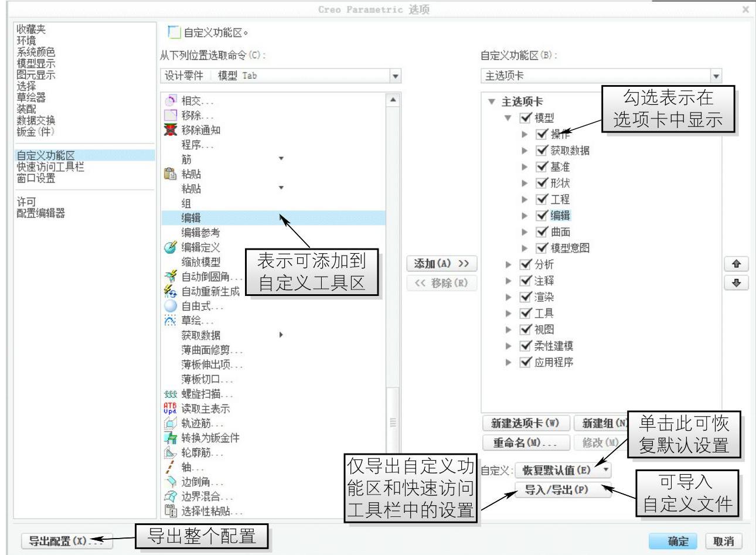This screenshot has height=555, width=756.
Task: Open 模型显示 options
Action: [x=36, y=63]
